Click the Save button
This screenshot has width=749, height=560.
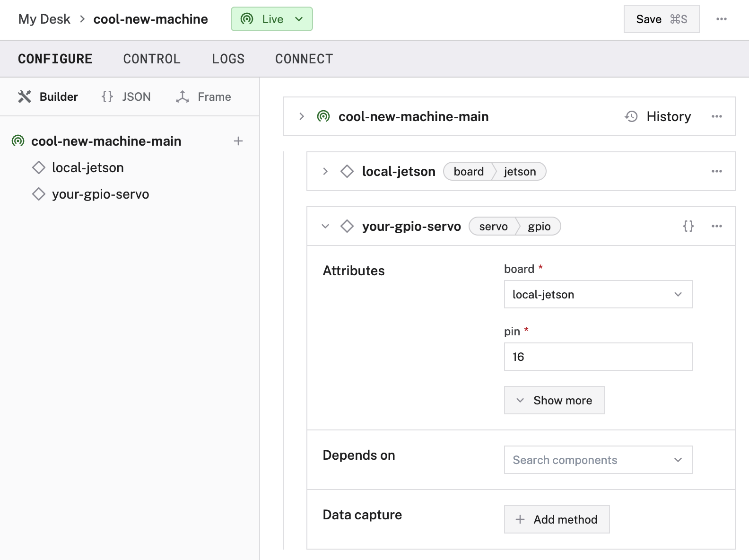[661, 19]
